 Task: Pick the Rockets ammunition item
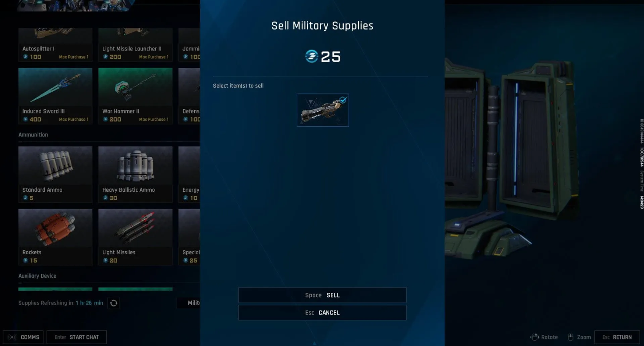pos(55,237)
